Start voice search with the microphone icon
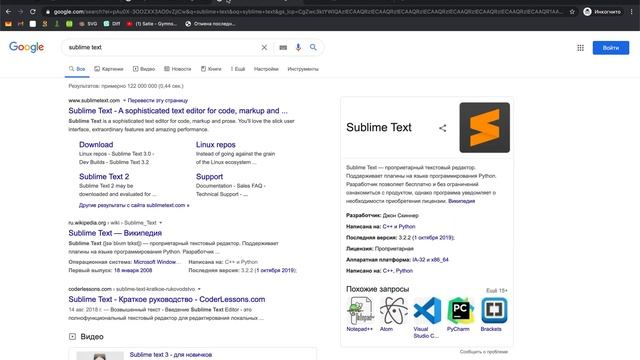The height and width of the screenshot is (360, 640). point(298,47)
